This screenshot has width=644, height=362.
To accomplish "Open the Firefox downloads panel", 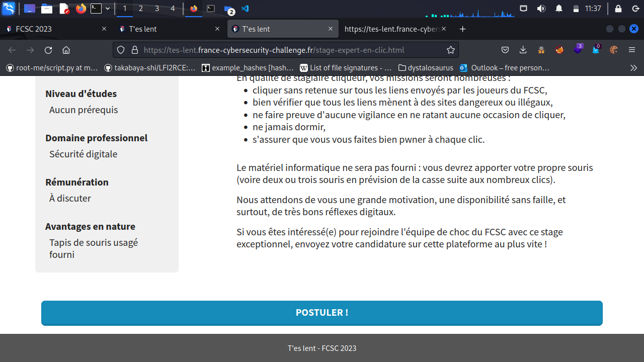I will (523, 50).
